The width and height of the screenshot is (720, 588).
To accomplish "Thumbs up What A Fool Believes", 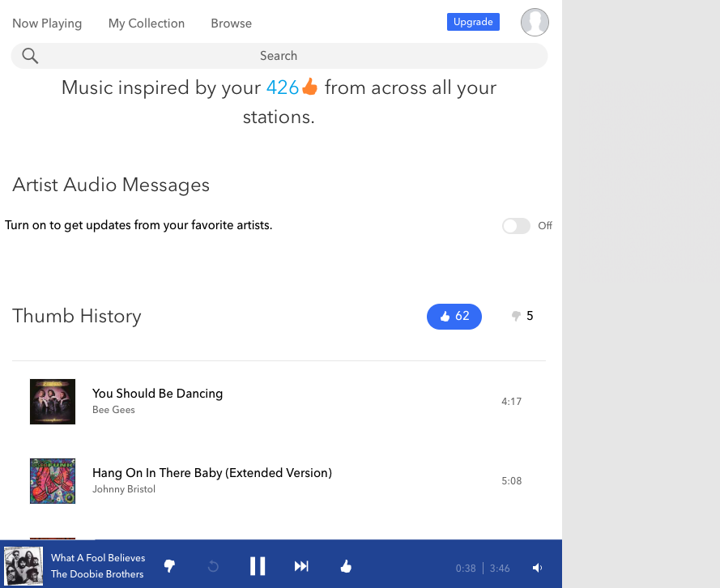I will tap(346, 566).
